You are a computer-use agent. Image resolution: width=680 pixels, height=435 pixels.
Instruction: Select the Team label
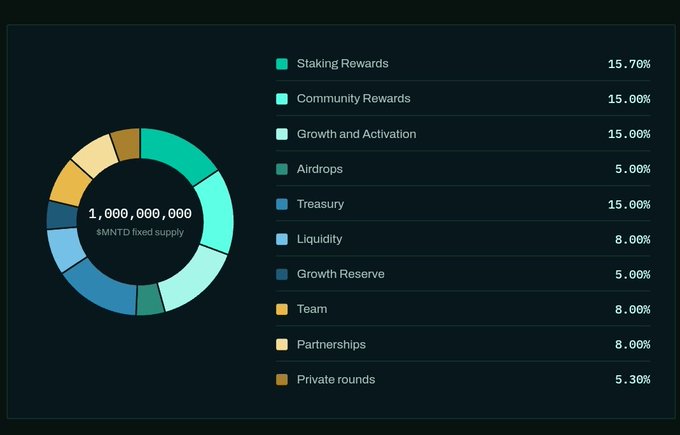[312, 309]
